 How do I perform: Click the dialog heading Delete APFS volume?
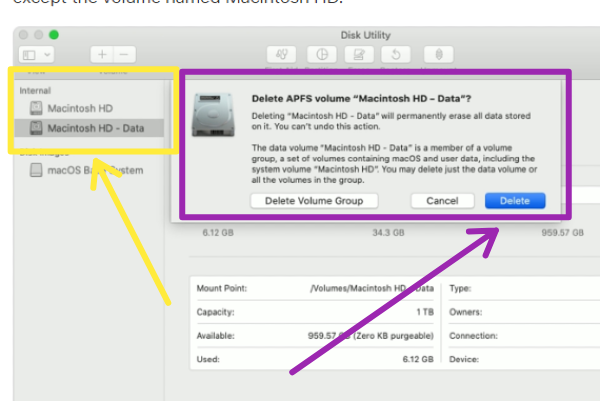[361, 99]
